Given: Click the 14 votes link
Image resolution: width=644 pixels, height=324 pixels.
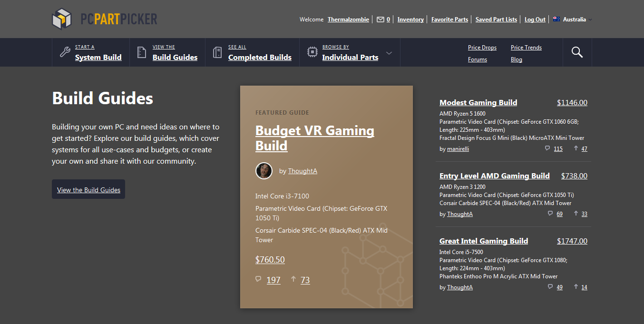Looking at the screenshot, I should tap(585, 287).
